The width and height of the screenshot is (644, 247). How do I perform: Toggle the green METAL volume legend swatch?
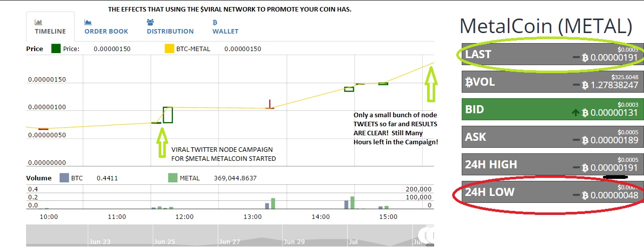[173, 178]
